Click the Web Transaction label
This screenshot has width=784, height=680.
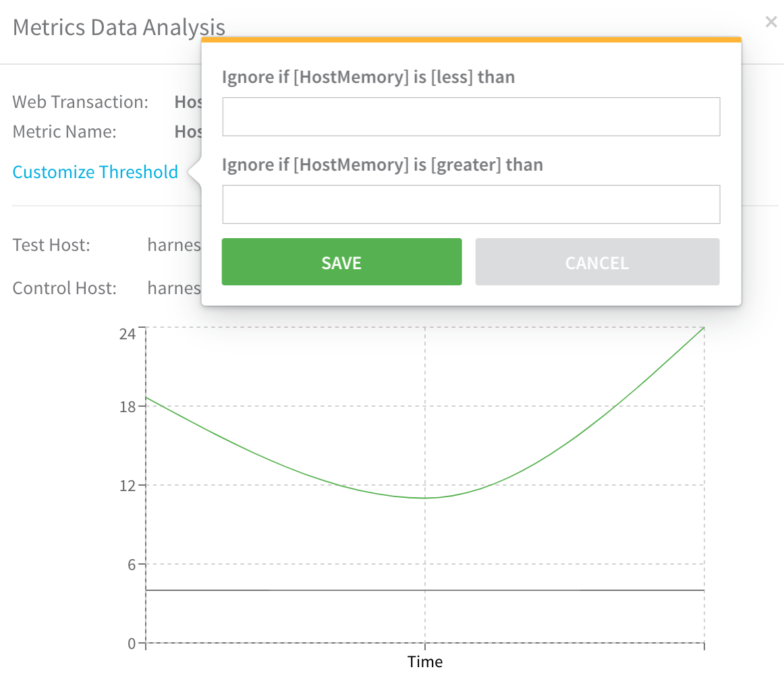tap(80, 102)
